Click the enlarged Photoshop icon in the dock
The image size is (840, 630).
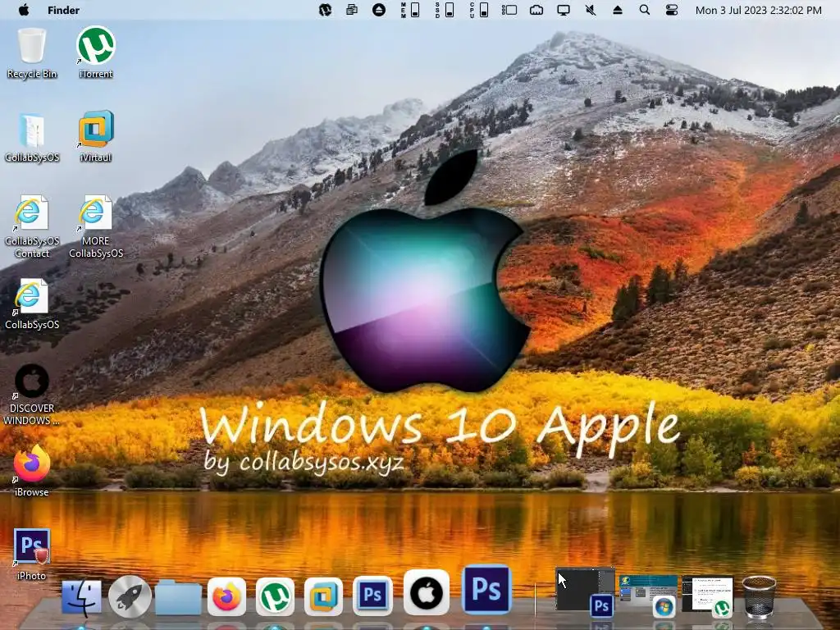coord(486,589)
